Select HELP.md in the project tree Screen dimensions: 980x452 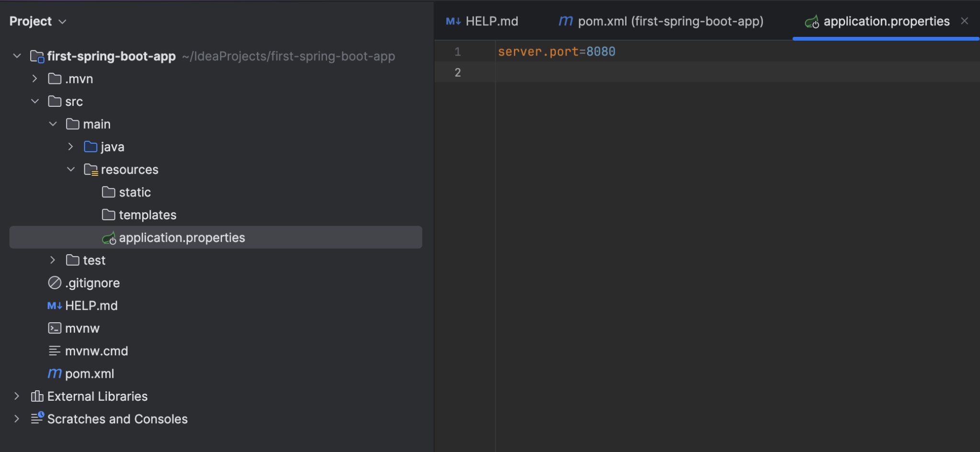coord(91,305)
